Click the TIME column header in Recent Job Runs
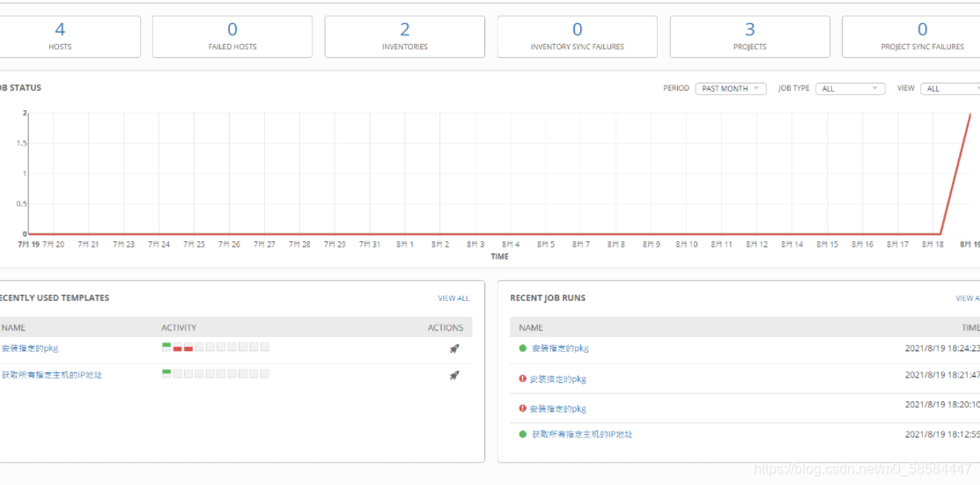This screenshot has height=485, width=980. (970, 327)
